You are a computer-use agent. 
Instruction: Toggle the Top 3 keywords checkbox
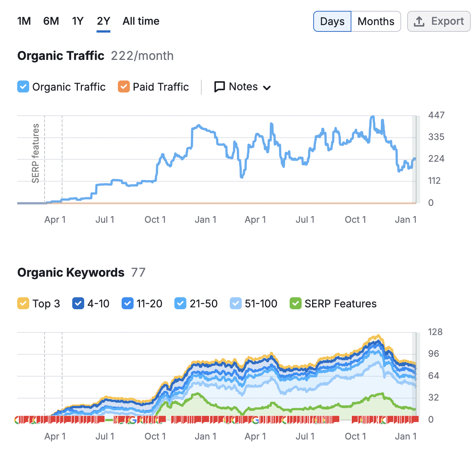(x=23, y=304)
